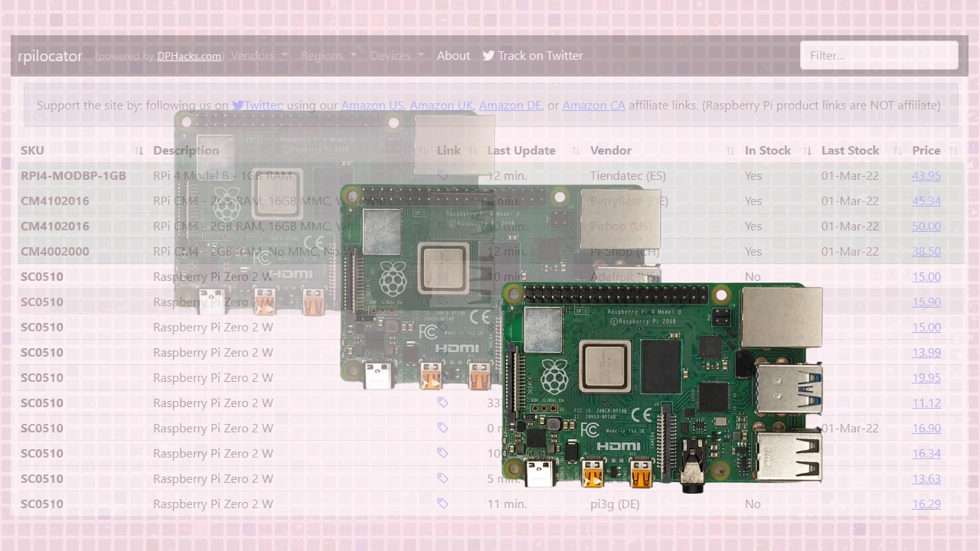This screenshot has width=980, height=551.
Task: Open the link tag icon in the 16.29 row
Action: click(443, 503)
